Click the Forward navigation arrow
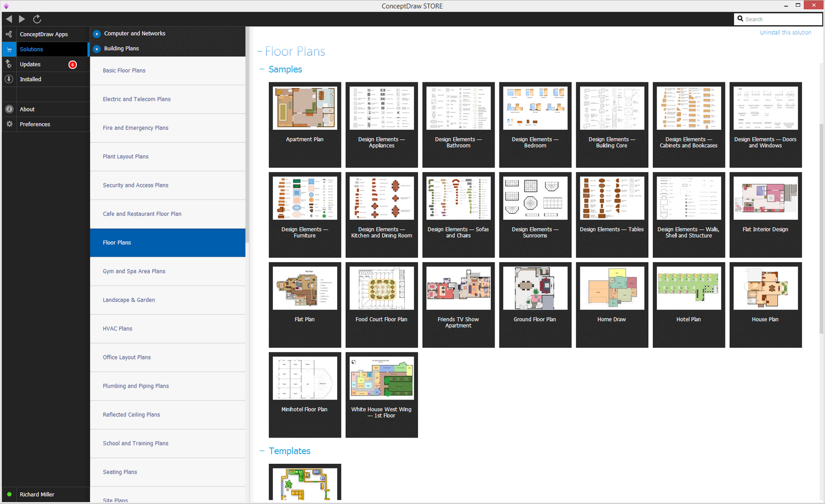 coord(22,19)
